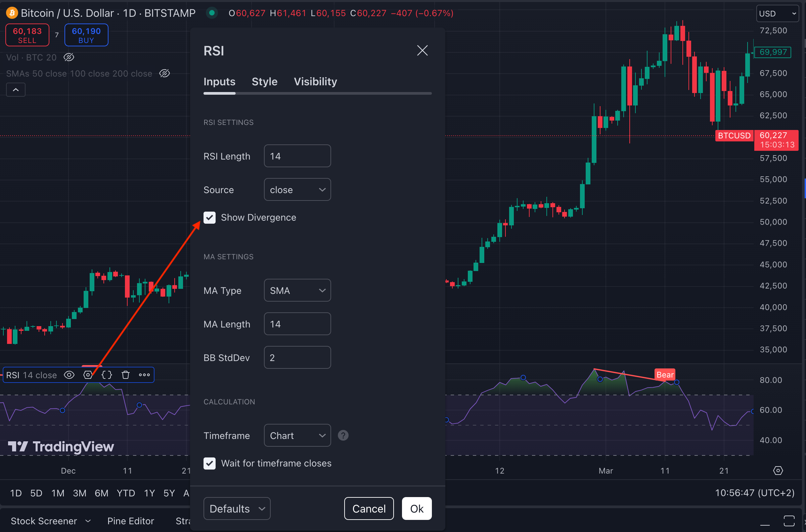Screen dimensions: 806x532
Task: Open the Pine Editor tab
Action: click(131, 521)
